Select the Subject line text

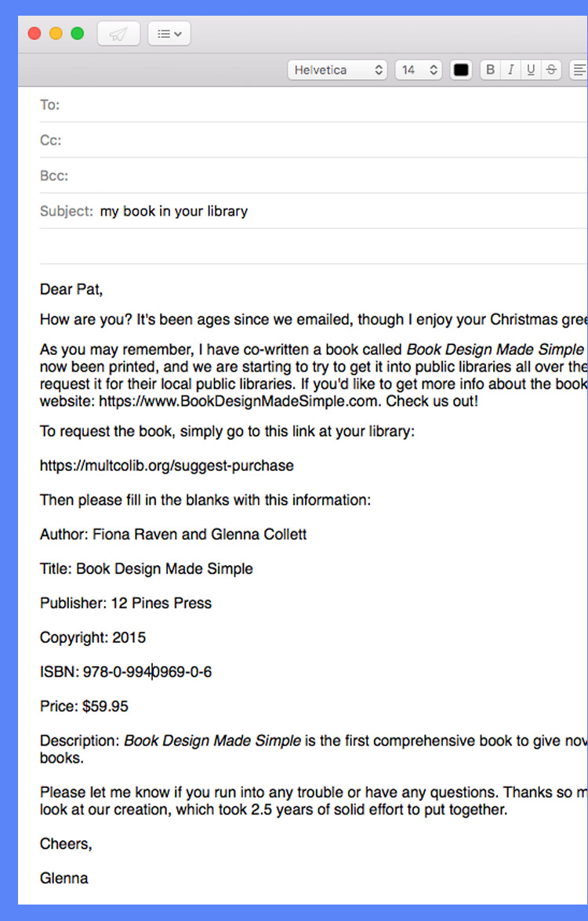pyautogui.click(x=174, y=211)
